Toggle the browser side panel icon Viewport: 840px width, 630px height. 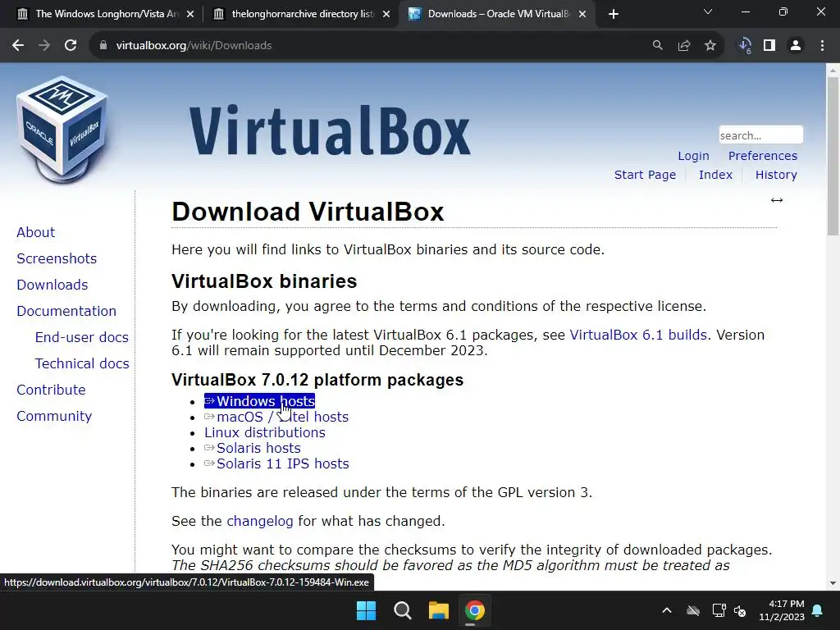click(x=769, y=46)
